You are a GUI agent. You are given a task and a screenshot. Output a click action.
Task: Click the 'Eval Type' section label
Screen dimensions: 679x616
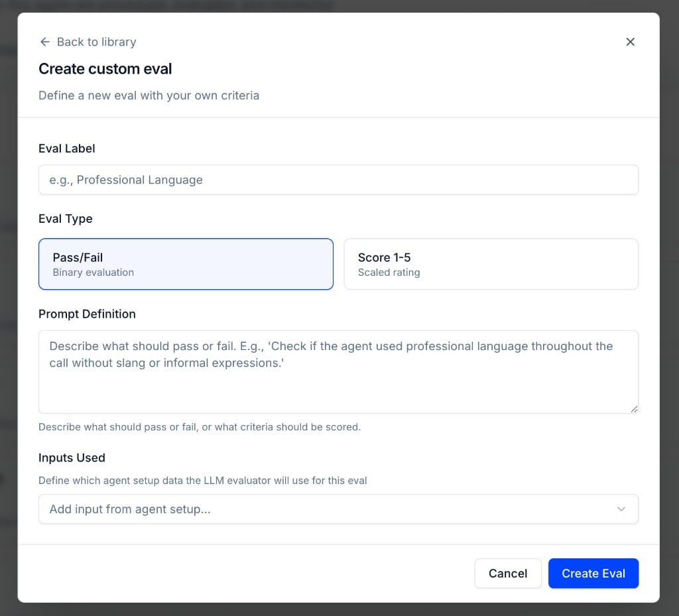[x=66, y=219]
